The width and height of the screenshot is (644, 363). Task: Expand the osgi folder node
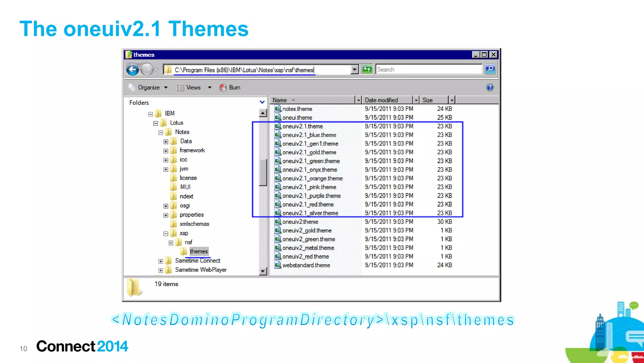point(166,206)
